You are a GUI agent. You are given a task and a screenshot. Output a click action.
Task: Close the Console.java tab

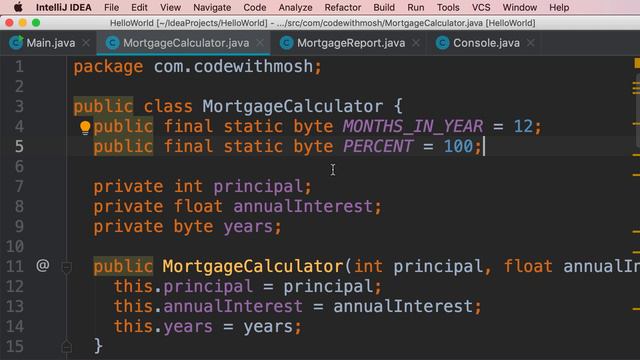[x=530, y=43]
